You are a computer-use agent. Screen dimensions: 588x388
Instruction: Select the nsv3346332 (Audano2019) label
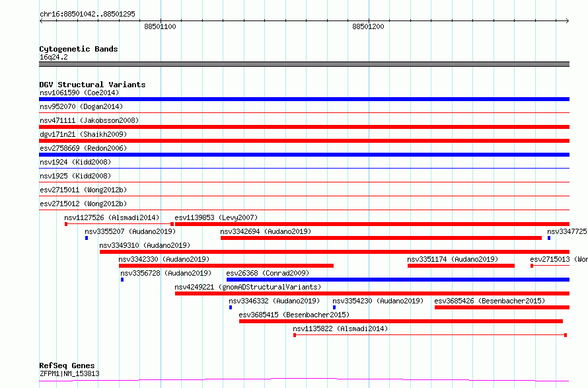click(x=274, y=301)
